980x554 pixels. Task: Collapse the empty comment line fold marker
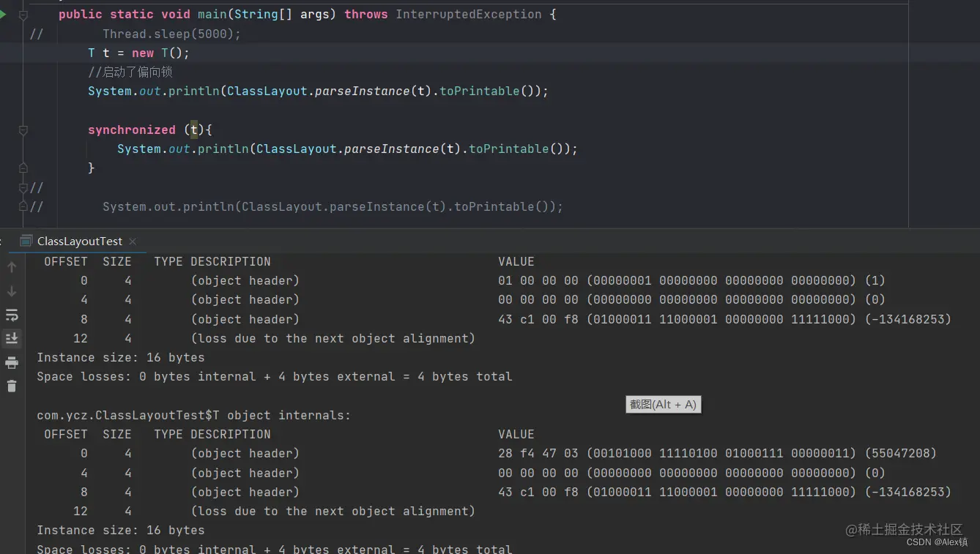[23, 187]
